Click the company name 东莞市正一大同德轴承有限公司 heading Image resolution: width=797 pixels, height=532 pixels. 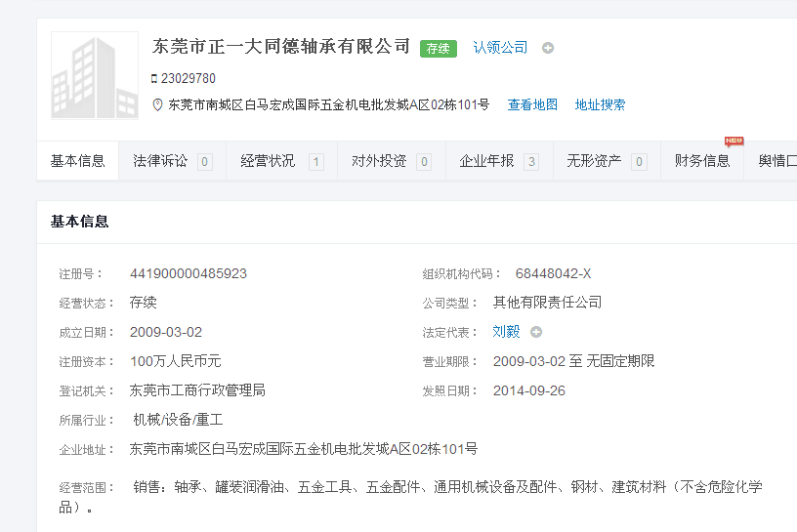pyautogui.click(x=281, y=46)
